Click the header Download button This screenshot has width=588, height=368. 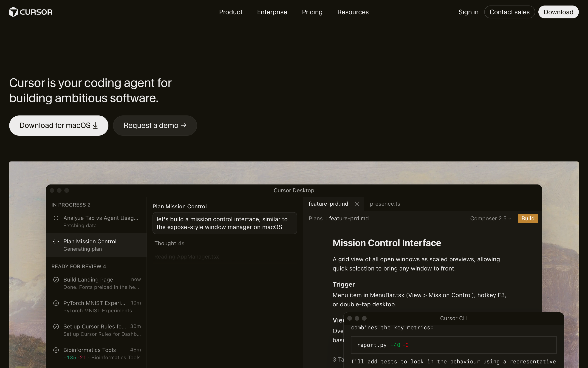pos(558,12)
